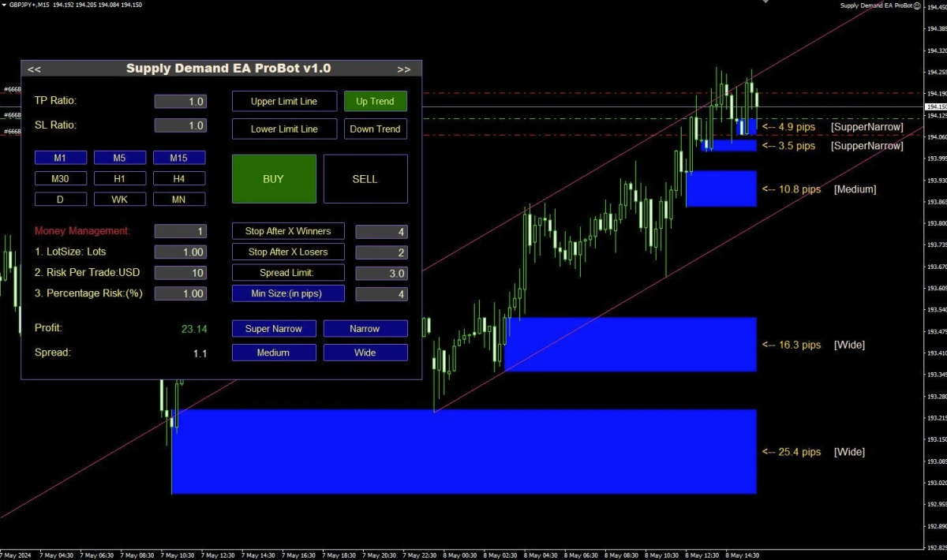947x560 pixels.
Task: Click the right double-arrow panel icon
Action: 404,69
